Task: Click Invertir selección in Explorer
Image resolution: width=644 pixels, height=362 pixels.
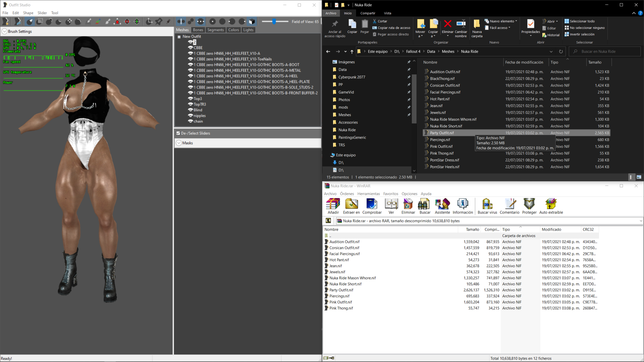Action: [579, 35]
